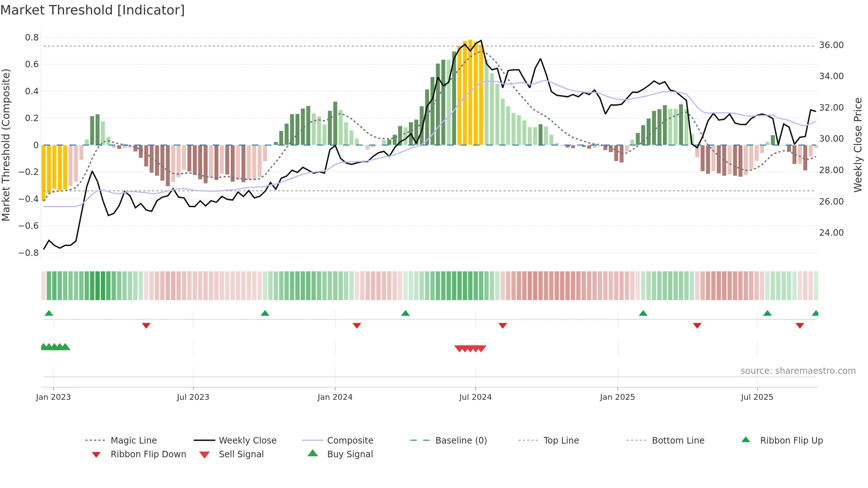
Task: Toggle Ribbon Flip Down legend entry
Action: pos(139,454)
